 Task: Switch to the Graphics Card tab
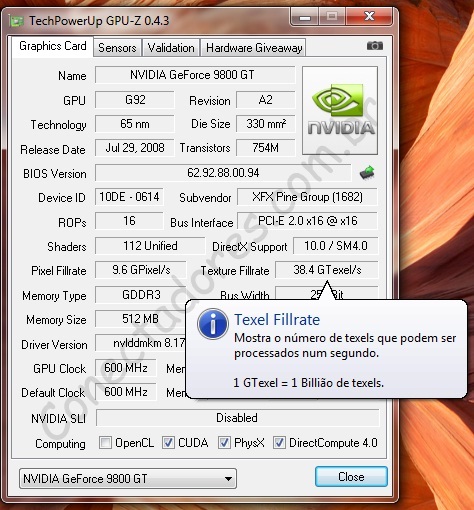pos(53,46)
